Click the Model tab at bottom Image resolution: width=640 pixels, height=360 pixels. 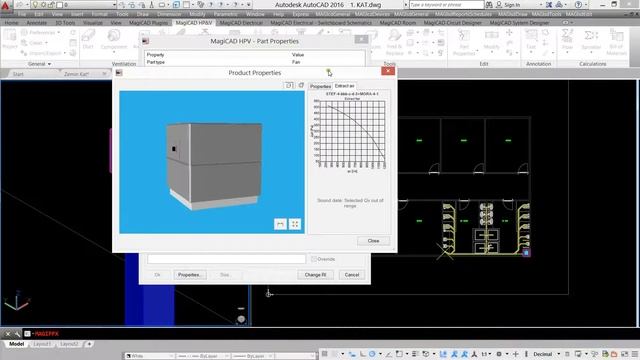pyautogui.click(x=16, y=344)
